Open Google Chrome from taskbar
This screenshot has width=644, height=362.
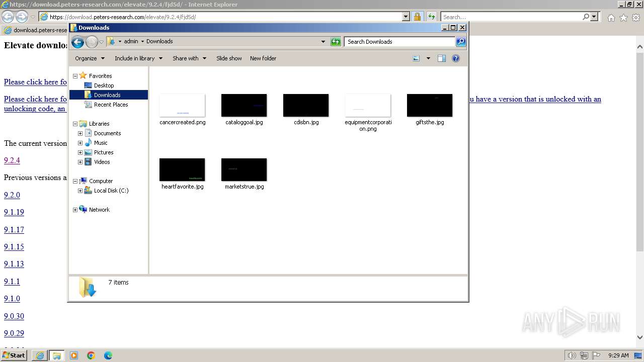click(91, 355)
